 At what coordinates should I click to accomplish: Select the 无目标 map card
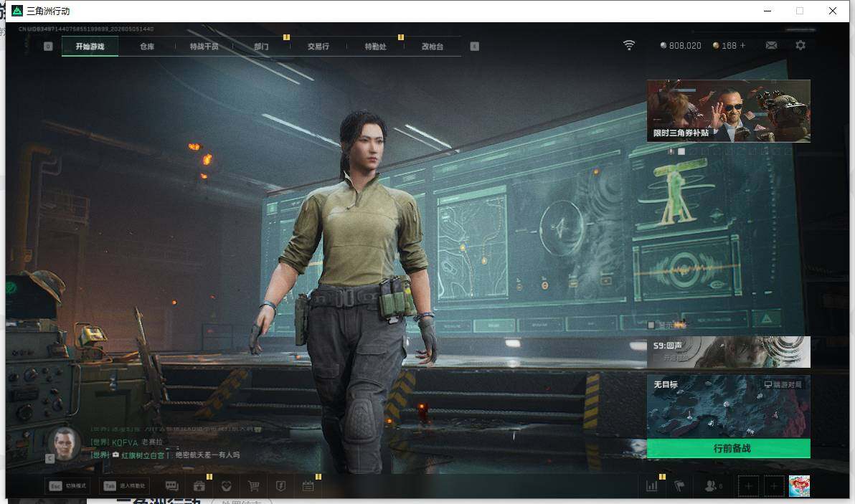tap(729, 406)
